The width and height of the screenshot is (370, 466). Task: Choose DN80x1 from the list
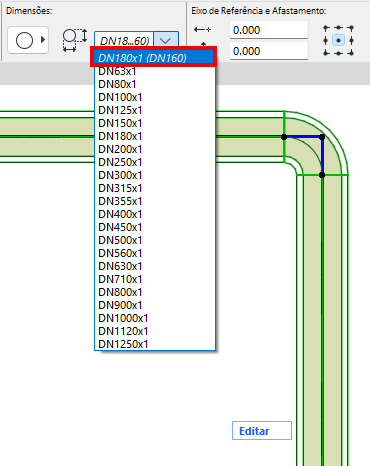tap(155, 84)
